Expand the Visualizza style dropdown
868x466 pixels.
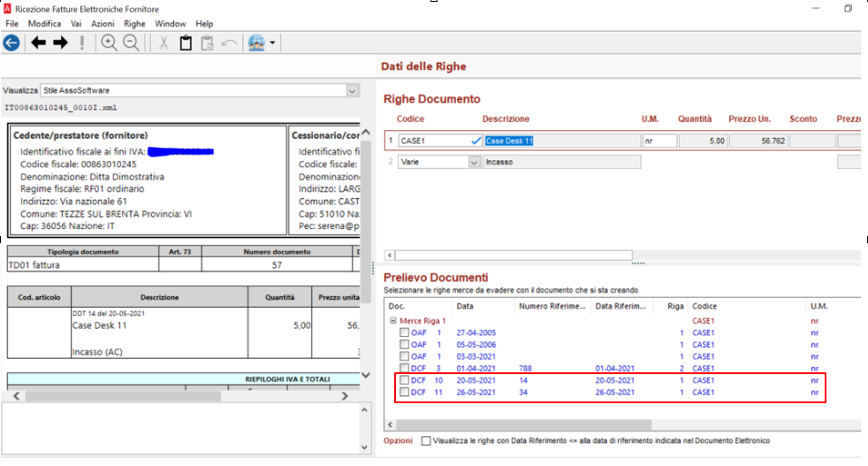[352, 90]
